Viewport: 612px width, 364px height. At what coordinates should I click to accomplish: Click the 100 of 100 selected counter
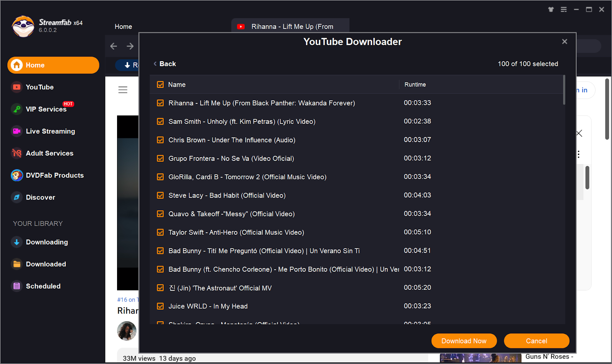click(528, 64)
